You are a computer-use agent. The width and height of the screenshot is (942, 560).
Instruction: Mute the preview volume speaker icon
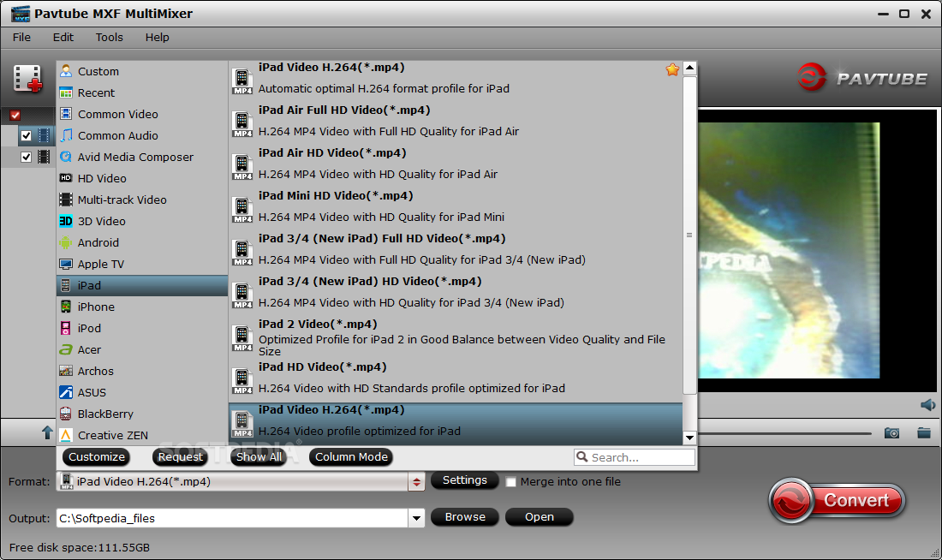pos(928,405)
